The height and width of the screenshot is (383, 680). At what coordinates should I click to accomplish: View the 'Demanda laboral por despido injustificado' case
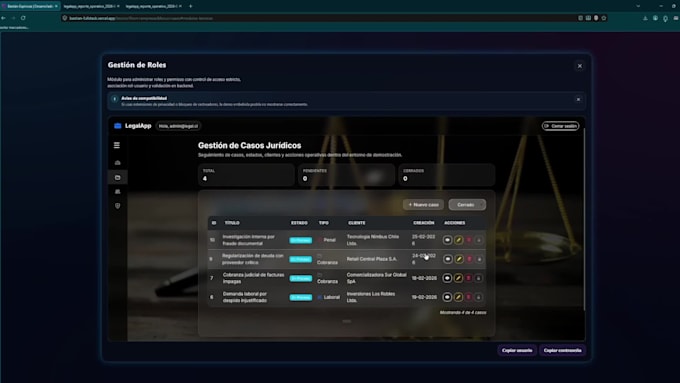[x=447, y=297]
